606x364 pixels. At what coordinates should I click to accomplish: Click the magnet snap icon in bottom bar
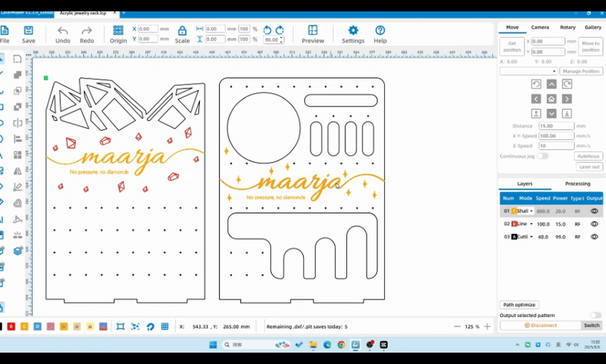click(x=150, y=327)
